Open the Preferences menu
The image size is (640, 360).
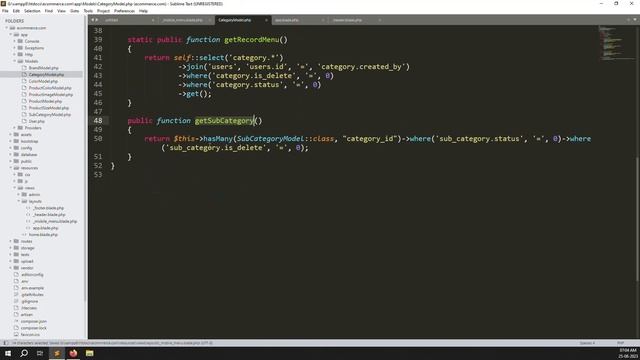(x=124, y=11)
